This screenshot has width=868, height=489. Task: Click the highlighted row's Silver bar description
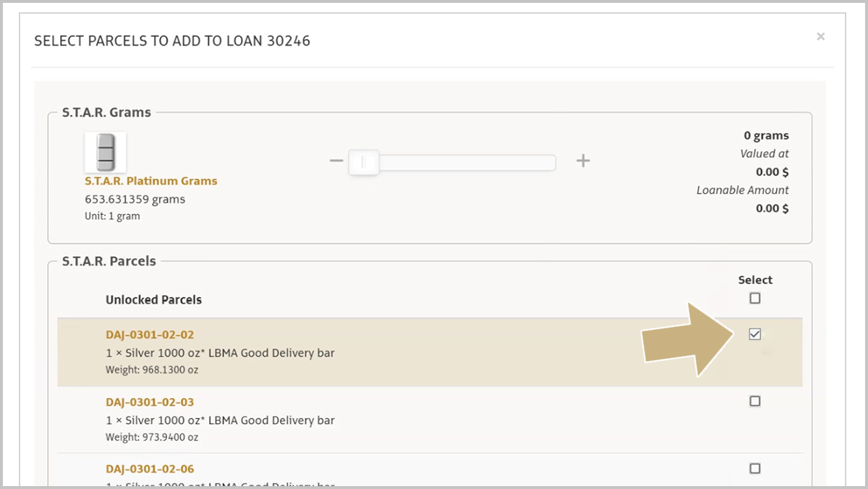[x=220, y=353]
